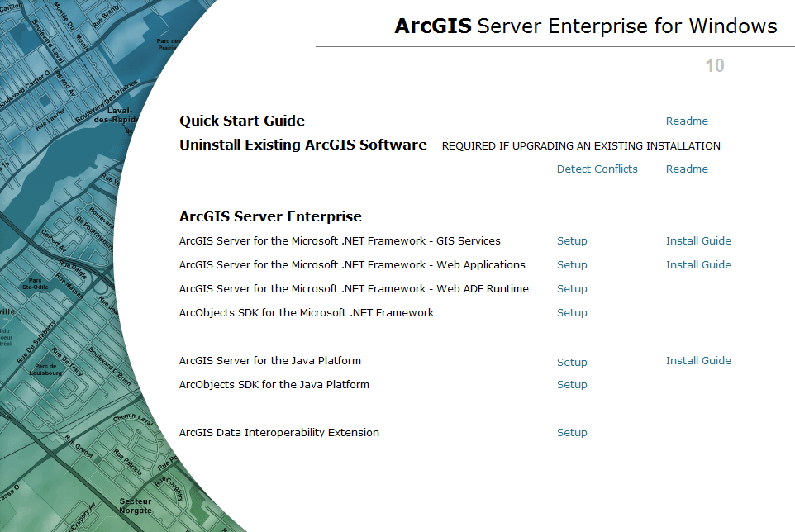The image size is (795, 532).
Task: Run Setup for Web ADF Runtime
Action: click(x=572, y=289)
